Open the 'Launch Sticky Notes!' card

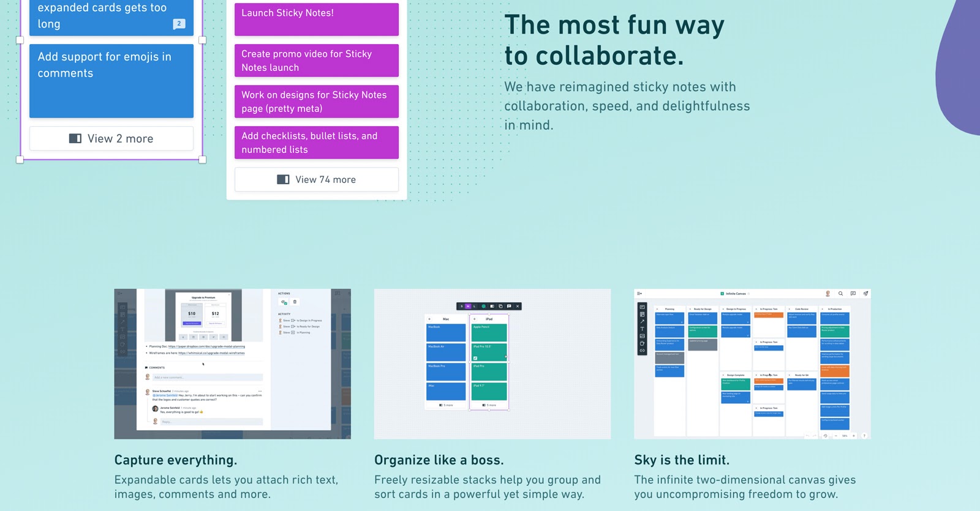pyautogui.click(x=317, y=20)
